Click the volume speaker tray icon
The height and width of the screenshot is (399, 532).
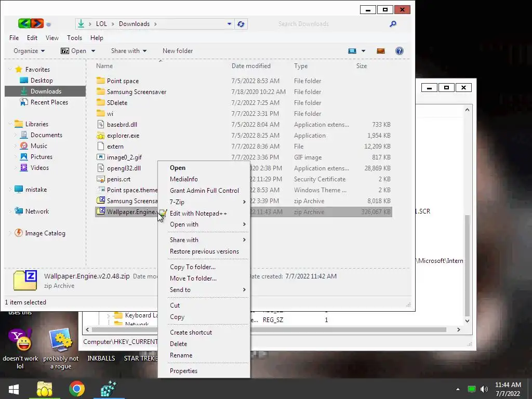[484, 389]
